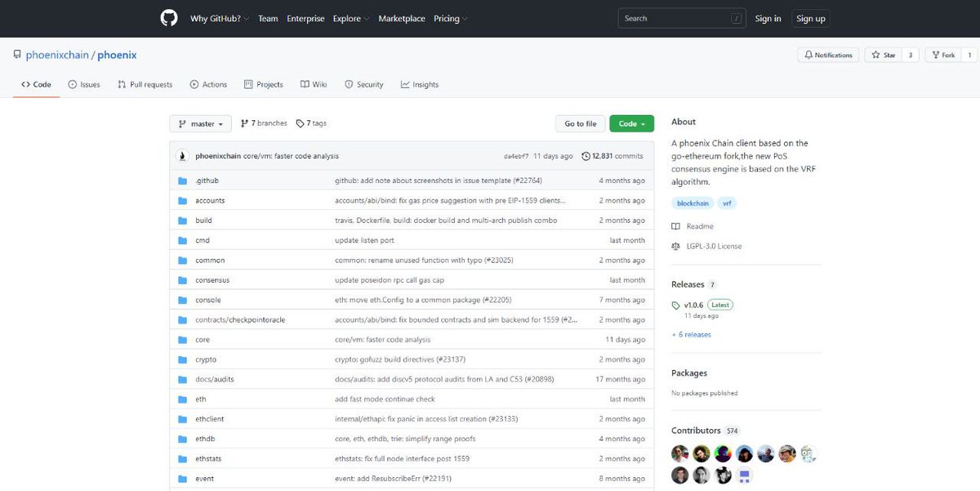This screenshot has height=491, width=980.
Task: Click the event folder icon
Action: coord(183,479)
